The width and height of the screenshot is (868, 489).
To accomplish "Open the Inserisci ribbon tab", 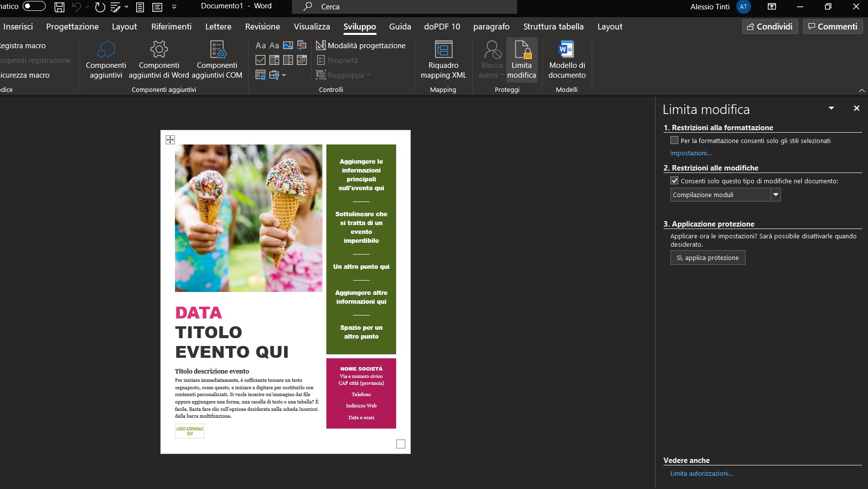I will point(18,27).
